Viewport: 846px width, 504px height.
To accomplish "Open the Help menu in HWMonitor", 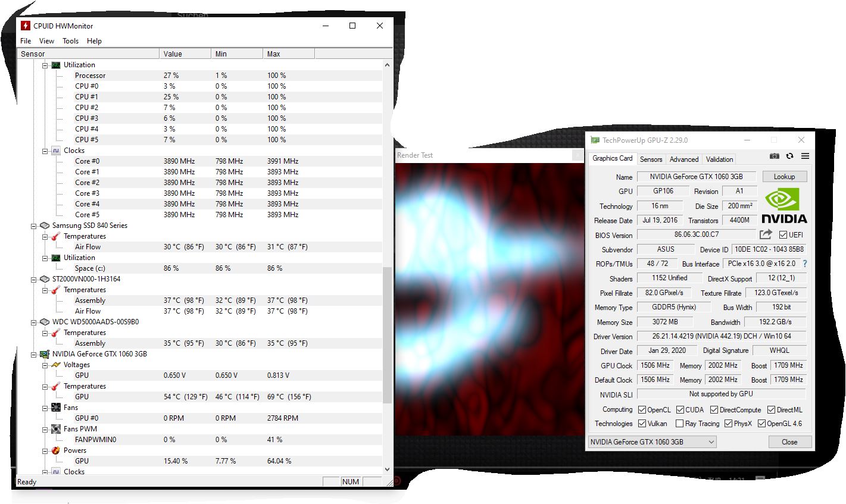I will tap(94, 41).
